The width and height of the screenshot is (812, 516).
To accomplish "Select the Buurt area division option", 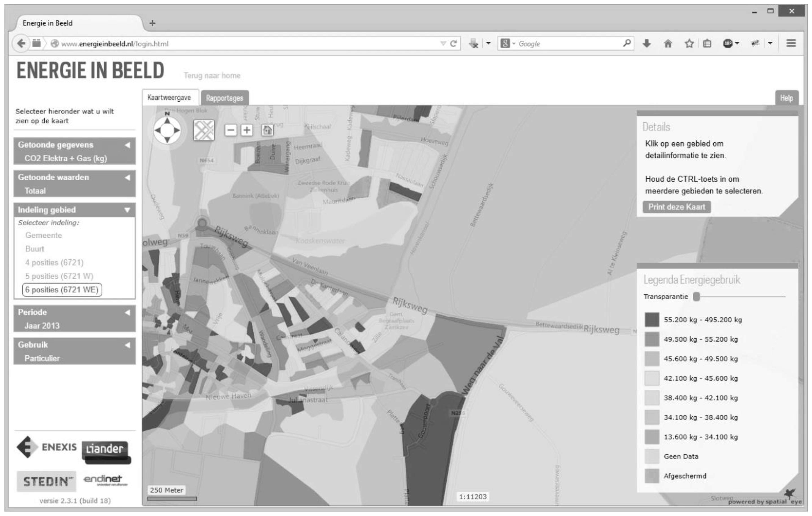I will pos(35,249).
